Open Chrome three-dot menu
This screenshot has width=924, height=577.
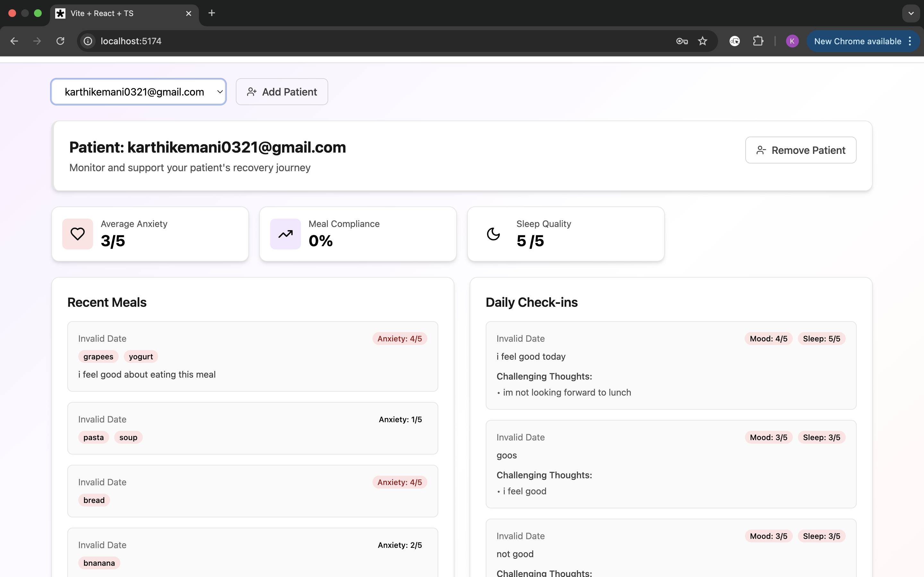point(910,41)
